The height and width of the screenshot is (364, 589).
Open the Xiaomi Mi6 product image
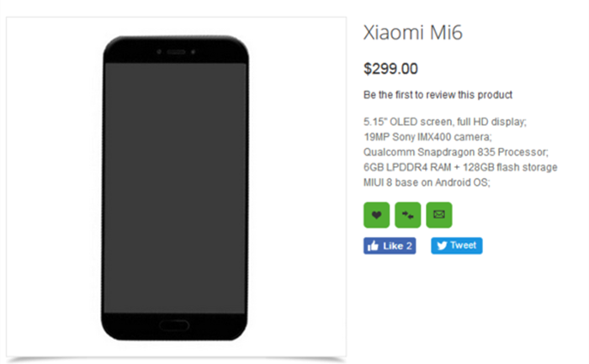(176, 187)
